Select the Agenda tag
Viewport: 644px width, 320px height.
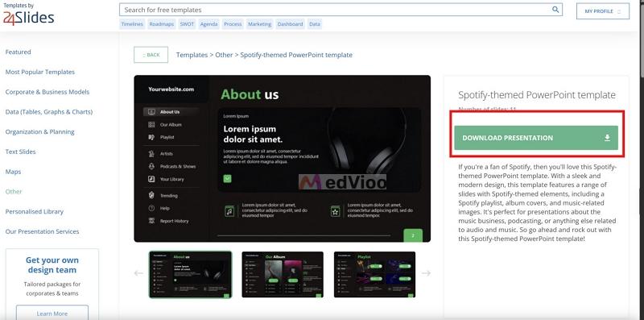208,24
